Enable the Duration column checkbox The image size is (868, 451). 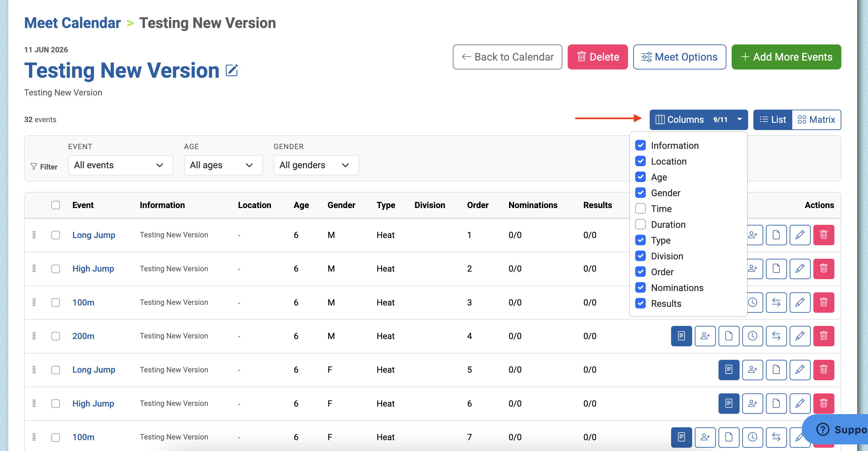click(x=640, y=224)
